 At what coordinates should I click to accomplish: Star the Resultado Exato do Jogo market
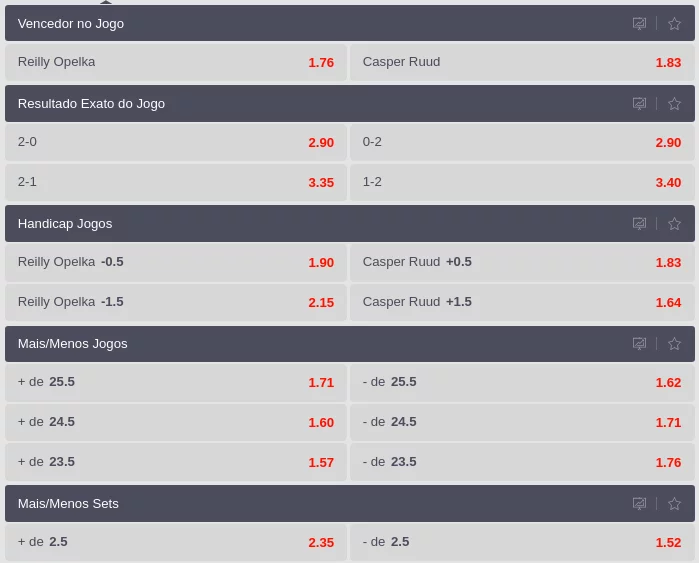[674, 103]
